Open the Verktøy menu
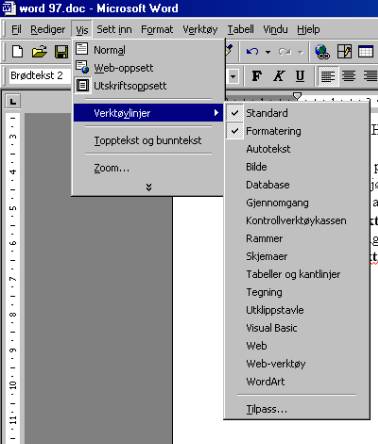The height and width of the screenshot is (444, 378). (200, 30)
